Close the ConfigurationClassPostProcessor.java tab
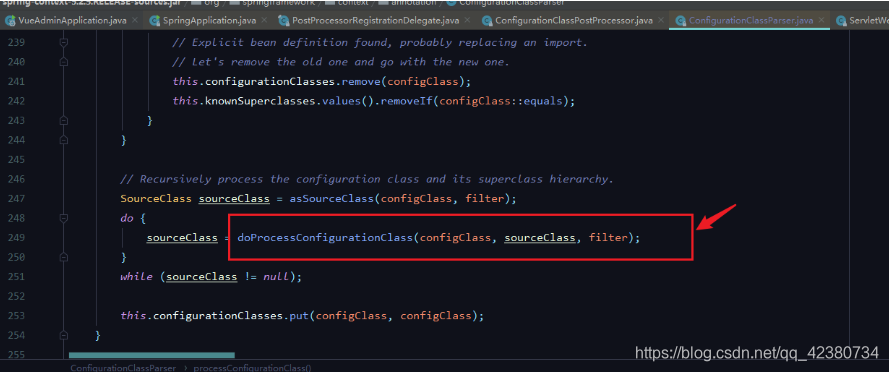Screen dimensions: 889x372 [661, 20]
